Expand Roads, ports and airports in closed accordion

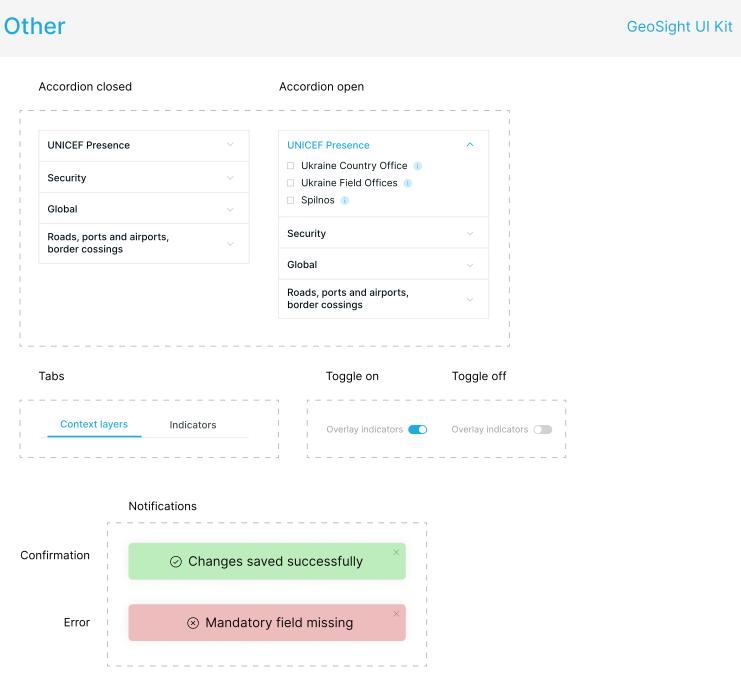pos(144,243)
